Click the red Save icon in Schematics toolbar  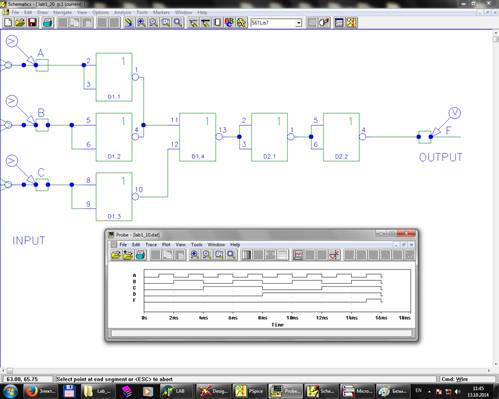click(32, 23)
